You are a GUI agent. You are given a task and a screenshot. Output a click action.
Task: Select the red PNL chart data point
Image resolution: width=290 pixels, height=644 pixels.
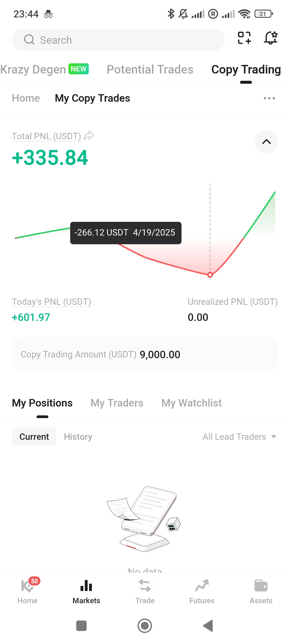tap(210, 275)
